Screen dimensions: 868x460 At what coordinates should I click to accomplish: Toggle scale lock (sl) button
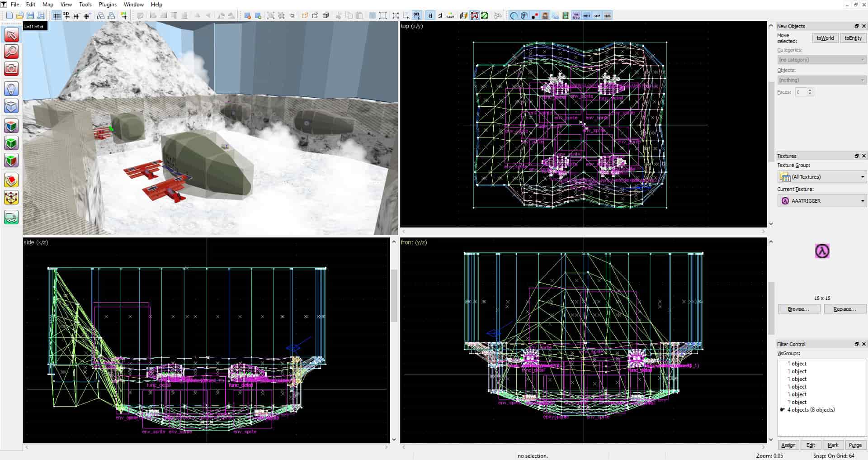[440, 16]
